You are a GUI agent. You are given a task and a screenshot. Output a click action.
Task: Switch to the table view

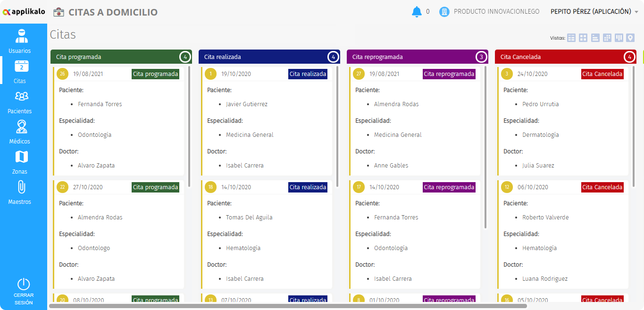click(571, 38)
